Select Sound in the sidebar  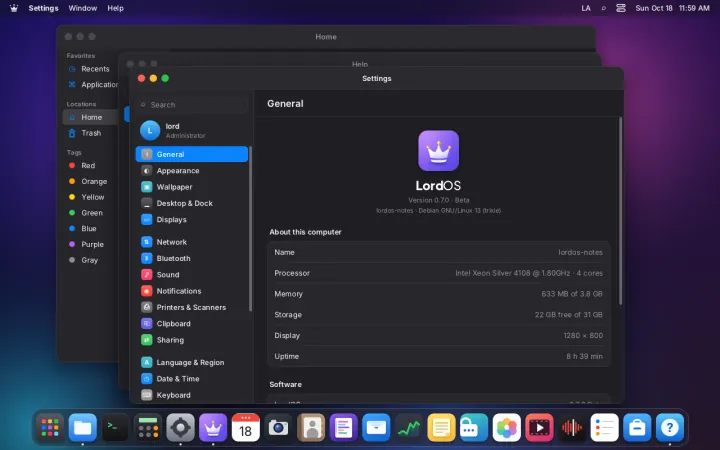click(192, 275)
